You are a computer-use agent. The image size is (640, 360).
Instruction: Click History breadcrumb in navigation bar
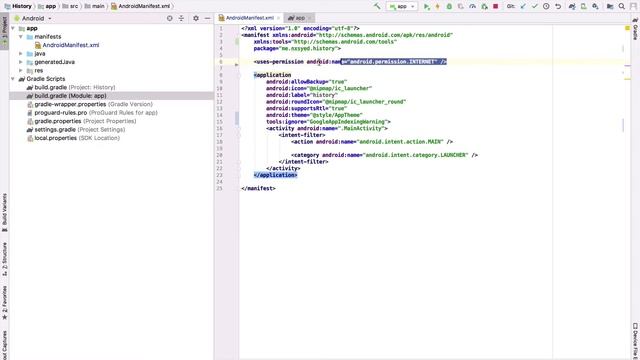tap(18, 6)
